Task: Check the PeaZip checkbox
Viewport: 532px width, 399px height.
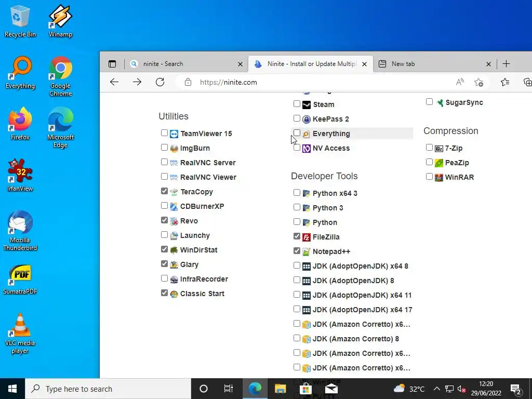Action: click(x=429, y=162)
